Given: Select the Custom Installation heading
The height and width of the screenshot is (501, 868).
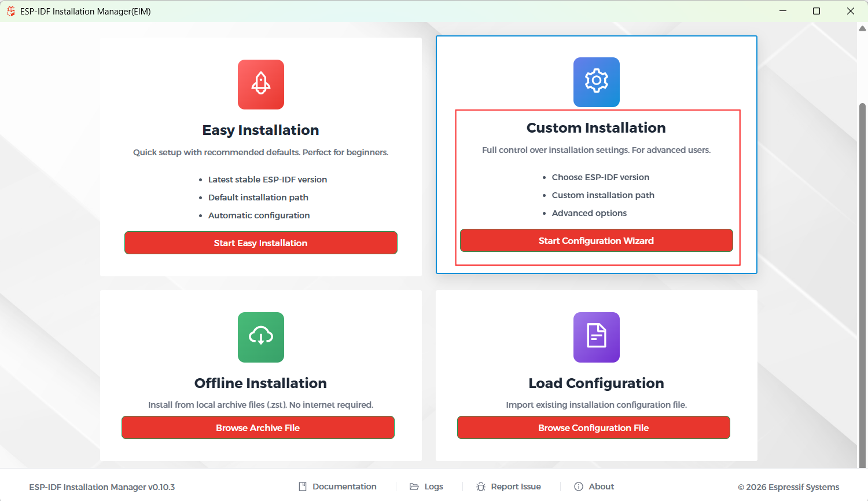Looking at the screenshot, I should tap(596, 128).
